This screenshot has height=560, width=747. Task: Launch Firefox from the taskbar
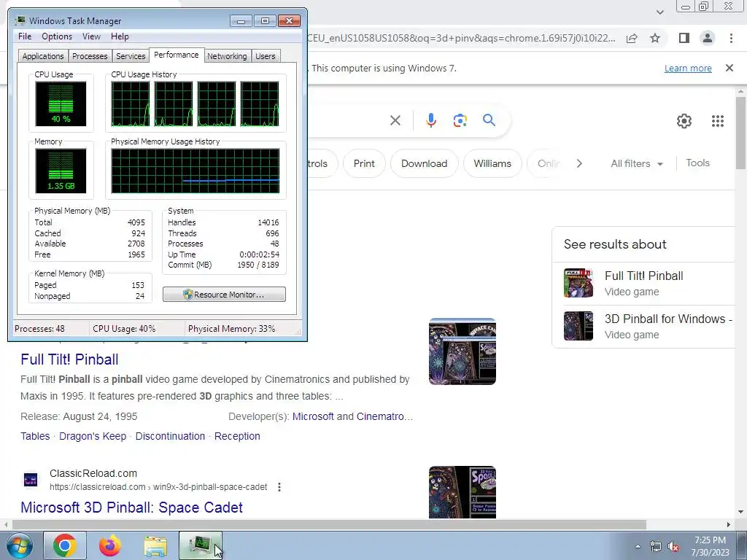click(110, 545)
